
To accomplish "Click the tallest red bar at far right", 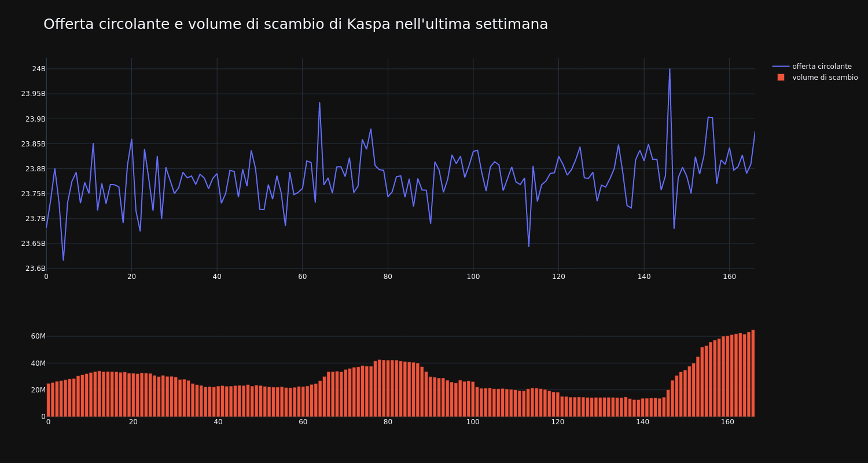I will (x=753, y=373).
